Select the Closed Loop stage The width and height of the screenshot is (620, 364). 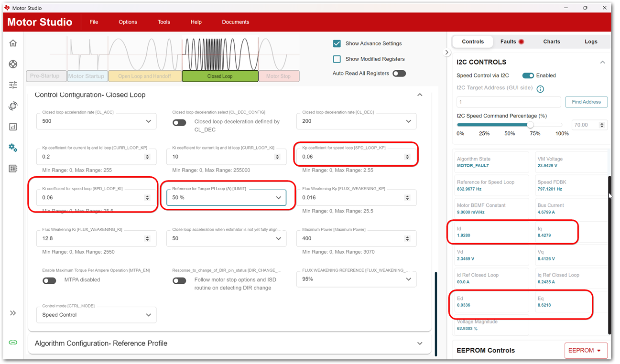pos(220,76)
